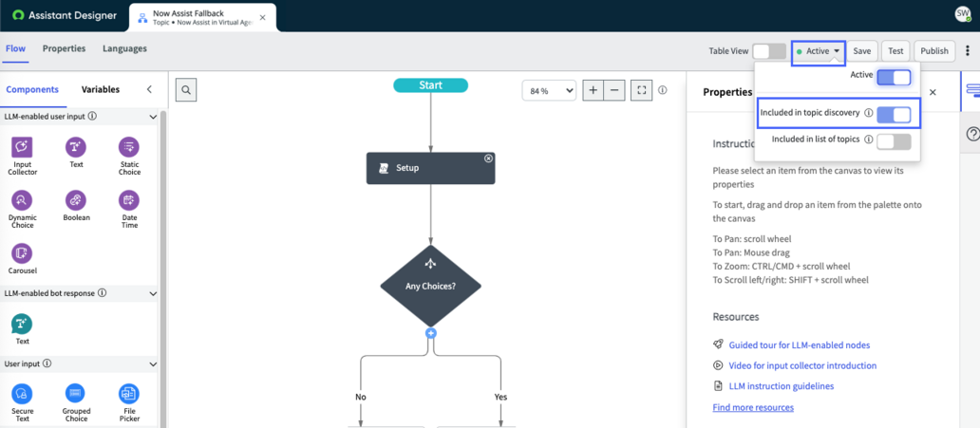Image resolution: width=980 pixels, height=428 pixels.
Task: Open the right sidebar properties panel icon
Action: point(972,90)
